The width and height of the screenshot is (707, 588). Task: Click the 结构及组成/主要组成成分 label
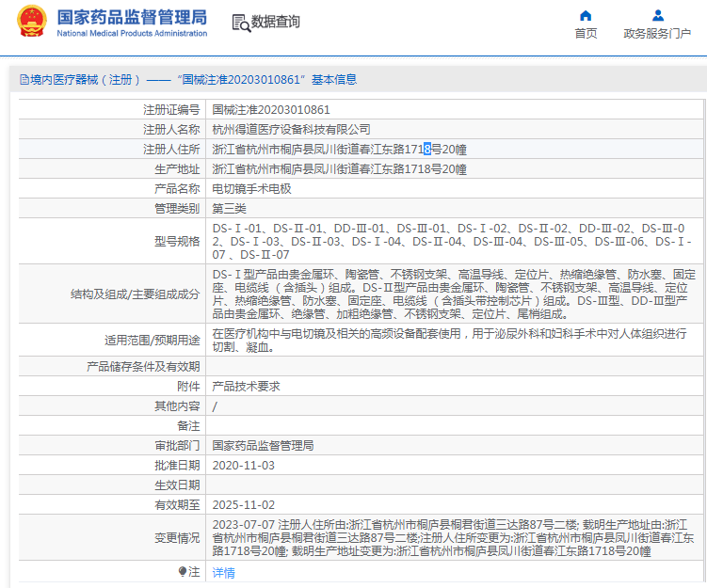[136, 294]
